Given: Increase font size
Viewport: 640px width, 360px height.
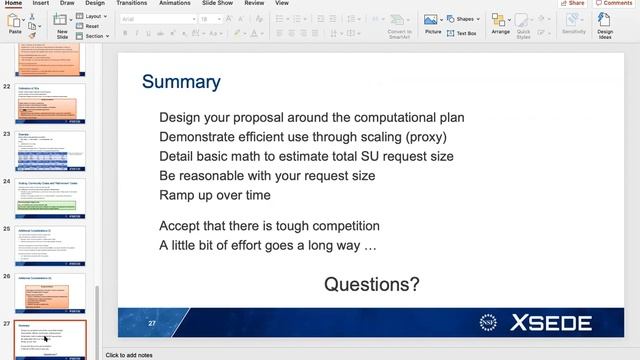Looking at the screenshot, I should coord(229,19).
